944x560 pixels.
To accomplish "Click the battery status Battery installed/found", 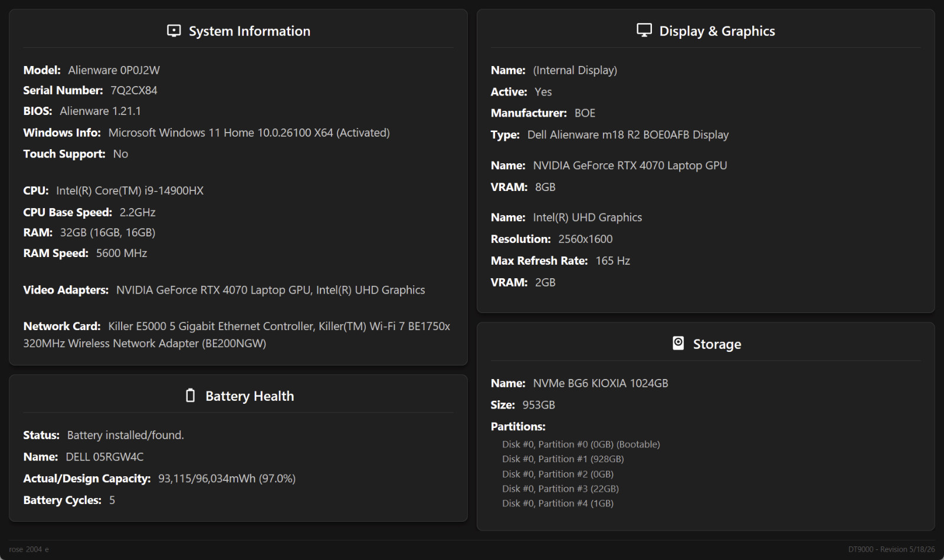I will 126,435.
